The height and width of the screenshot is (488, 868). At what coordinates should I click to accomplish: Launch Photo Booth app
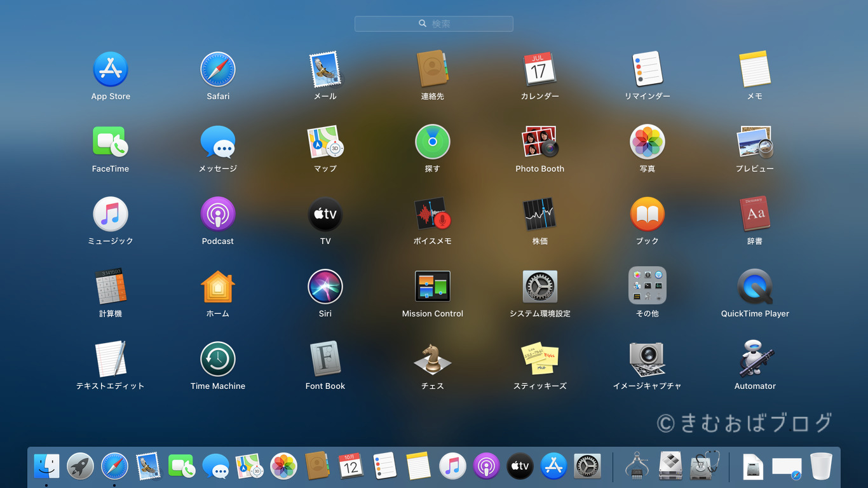(540, 142)
